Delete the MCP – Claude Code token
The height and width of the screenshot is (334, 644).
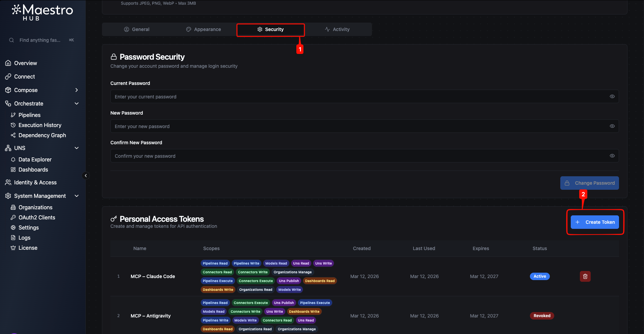[585, 276]
